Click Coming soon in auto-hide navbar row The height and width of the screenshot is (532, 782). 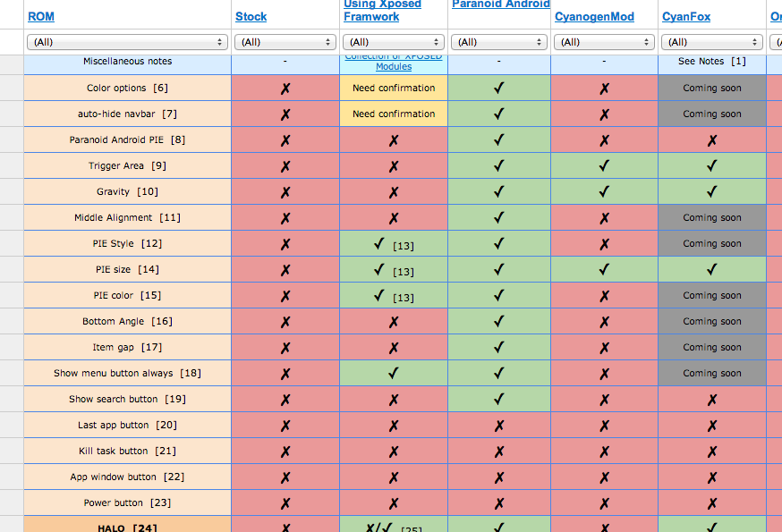712,114
